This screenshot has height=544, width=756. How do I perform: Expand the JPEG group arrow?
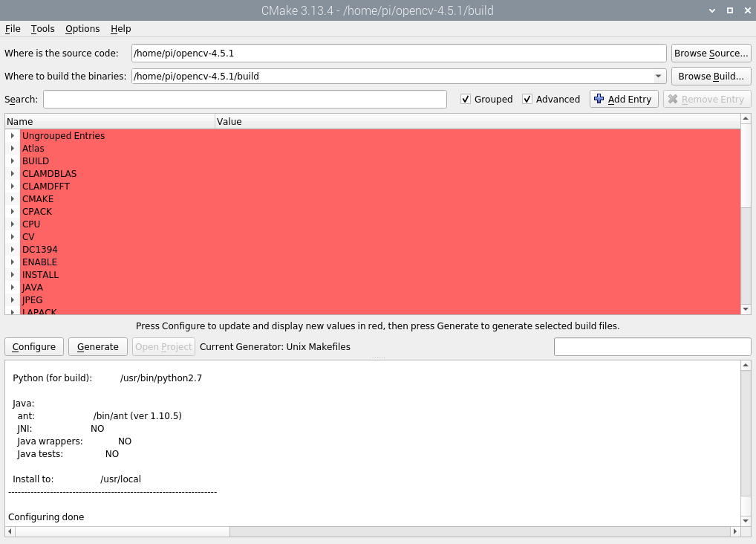13,299
